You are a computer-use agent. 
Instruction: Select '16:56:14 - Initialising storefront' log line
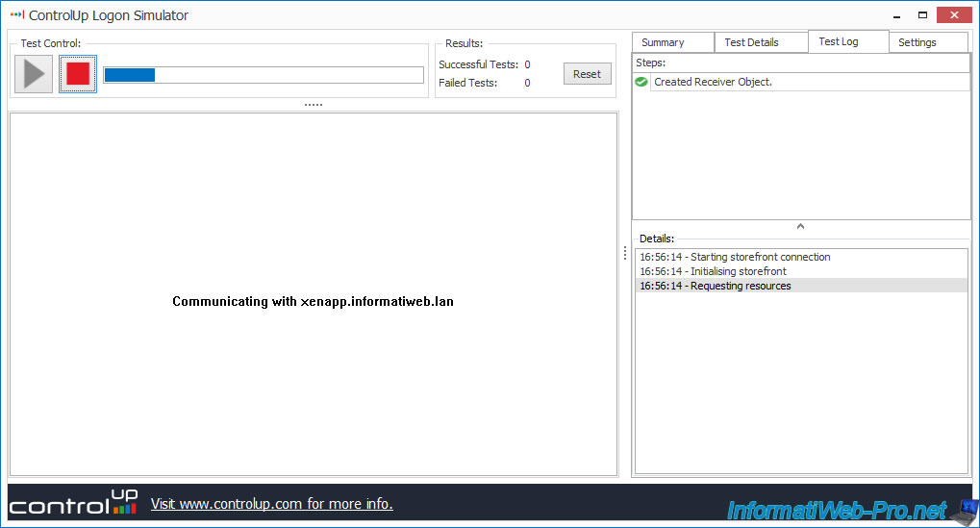[x=801, y=271]
